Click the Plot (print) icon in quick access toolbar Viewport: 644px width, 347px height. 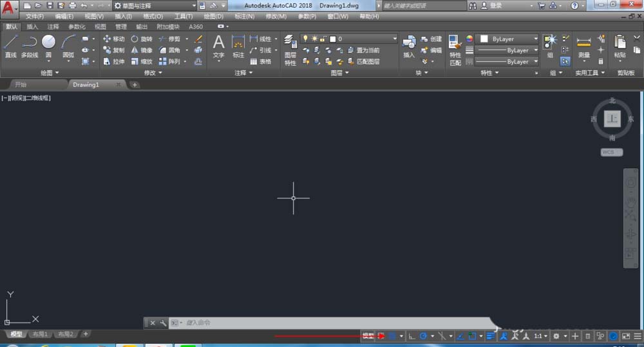[73, 5]
